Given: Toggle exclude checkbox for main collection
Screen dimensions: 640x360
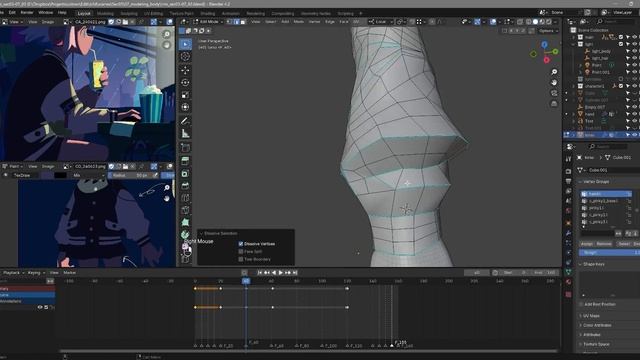Looking at the screenshot, I should click(621, 37).
